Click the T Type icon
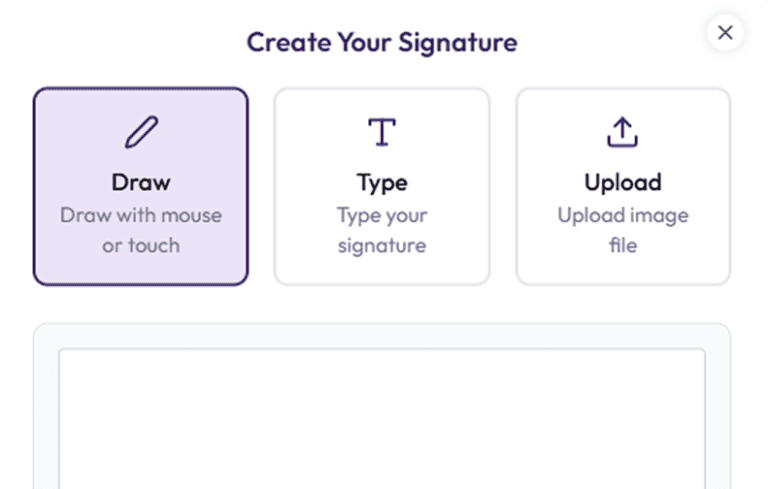 click(x=382, y=132)
